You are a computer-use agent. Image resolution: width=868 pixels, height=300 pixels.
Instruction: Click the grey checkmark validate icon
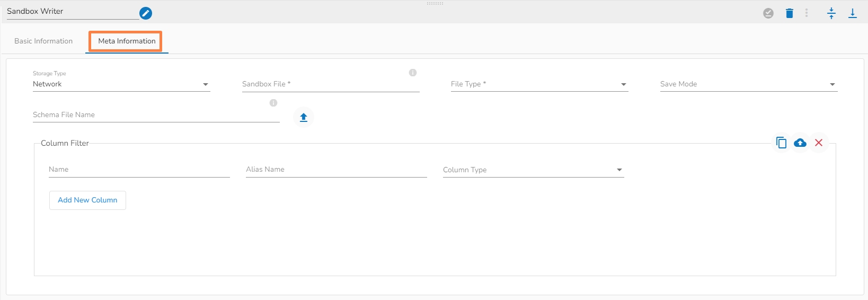coord(768,13)
